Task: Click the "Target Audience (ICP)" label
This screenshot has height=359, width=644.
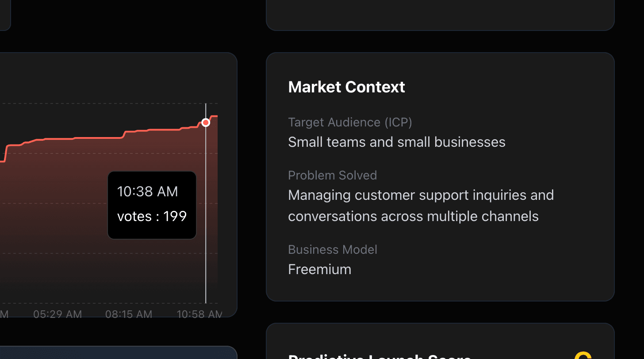Action: 350,122
